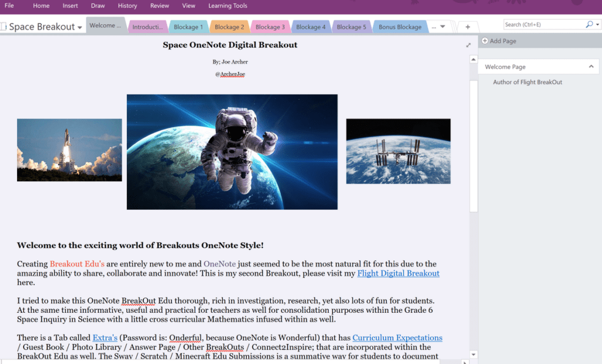Click the notebook icon beside Space Breakout
The width and height of the screenshot is (602, 364).
point(4,26)
